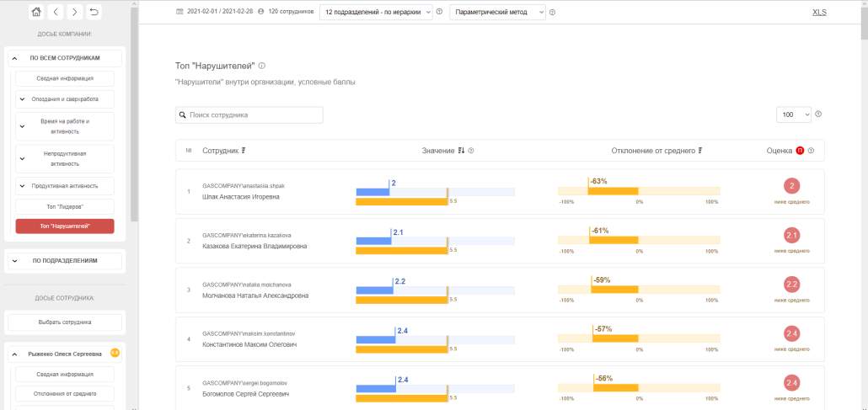Click the calendar icon near date range

pyautogui.click(x=179, y=12)
